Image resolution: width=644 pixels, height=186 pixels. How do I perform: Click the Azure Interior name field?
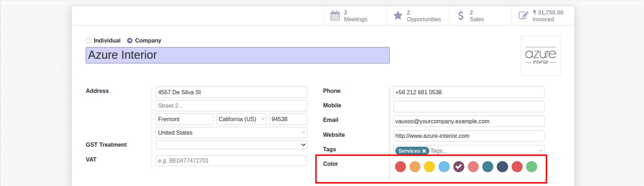238,55
